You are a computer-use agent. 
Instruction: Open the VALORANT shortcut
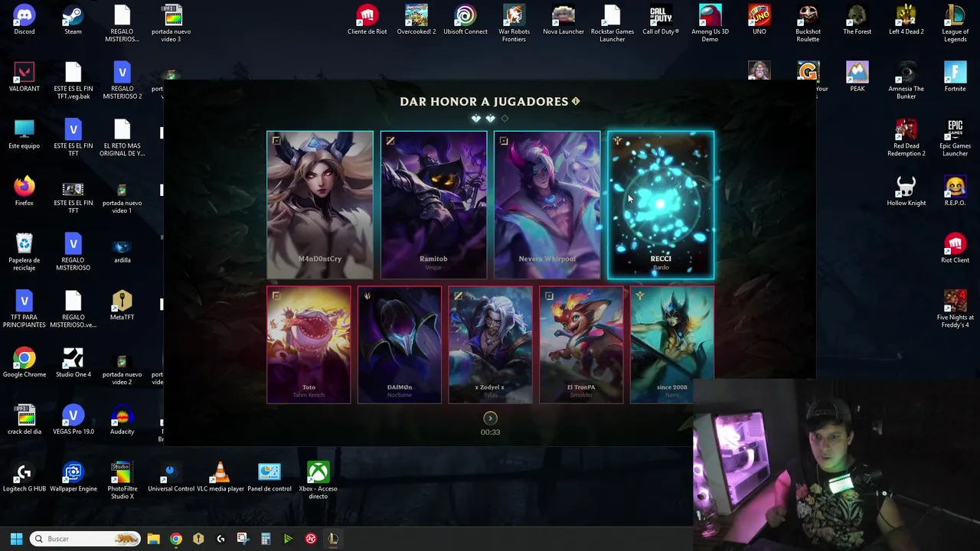(24, 77)
